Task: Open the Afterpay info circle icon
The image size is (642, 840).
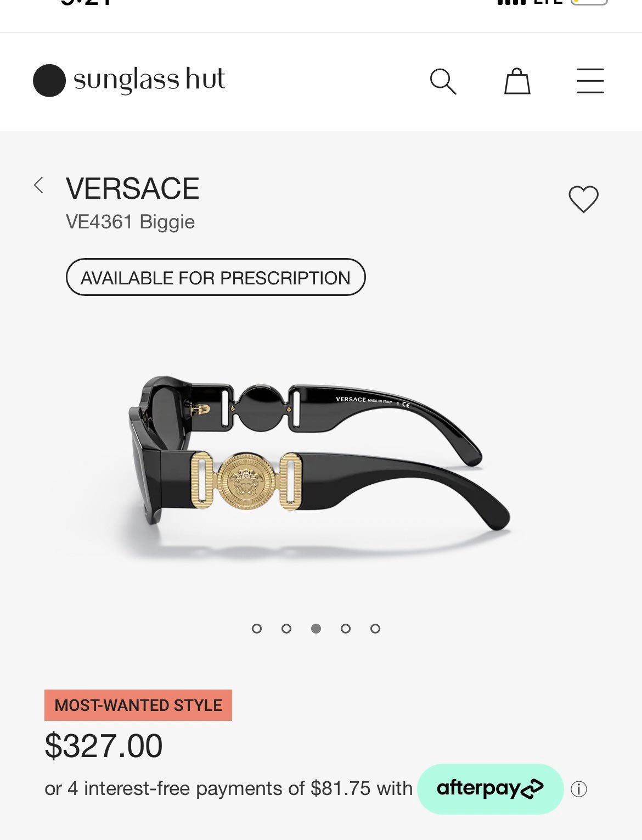Action: tap(579, 789)
